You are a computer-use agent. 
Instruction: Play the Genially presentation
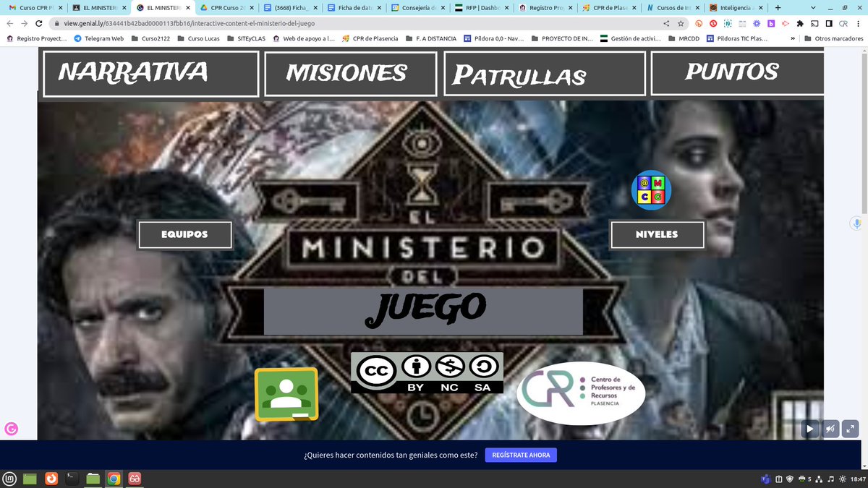point(810,429)
